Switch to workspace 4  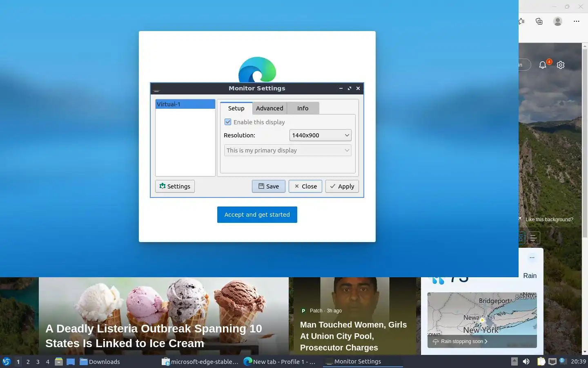(x=47, y=362)
